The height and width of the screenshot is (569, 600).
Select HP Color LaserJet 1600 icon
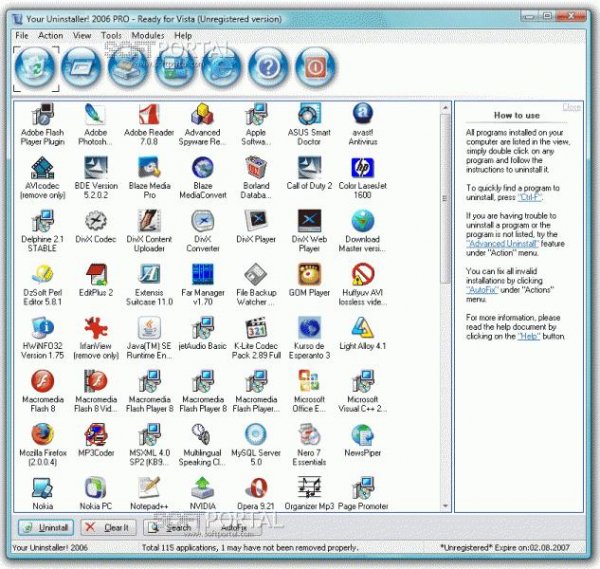tap(362, 168)
